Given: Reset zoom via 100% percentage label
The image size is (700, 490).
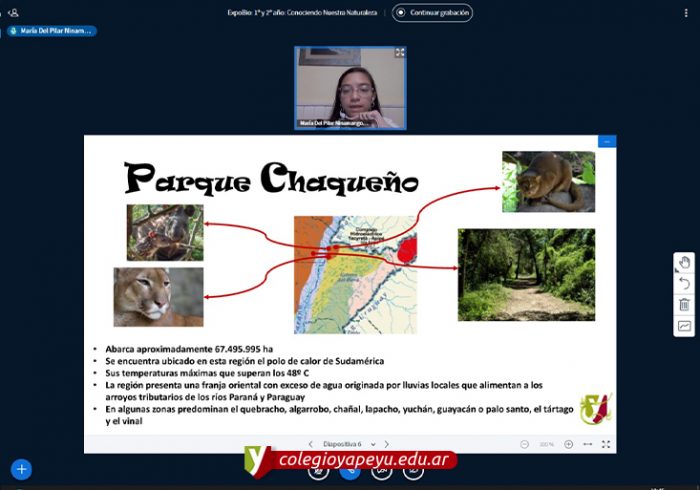Looking at the screenshot, I should (x=546, y=444).
